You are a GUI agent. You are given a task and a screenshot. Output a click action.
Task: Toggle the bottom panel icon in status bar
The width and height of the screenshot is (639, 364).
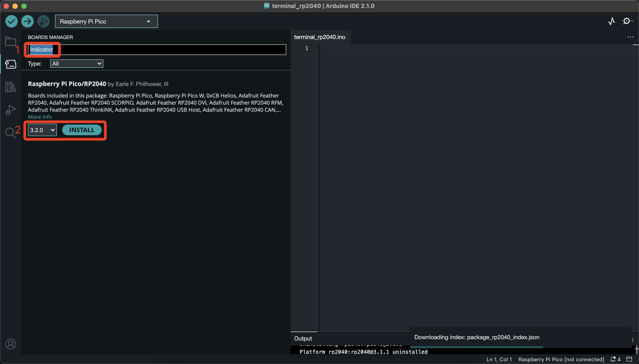click(629, 359)
